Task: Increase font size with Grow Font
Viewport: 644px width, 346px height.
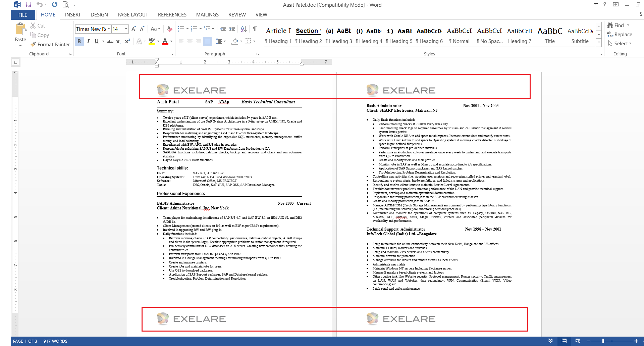Action: (133, 29)
